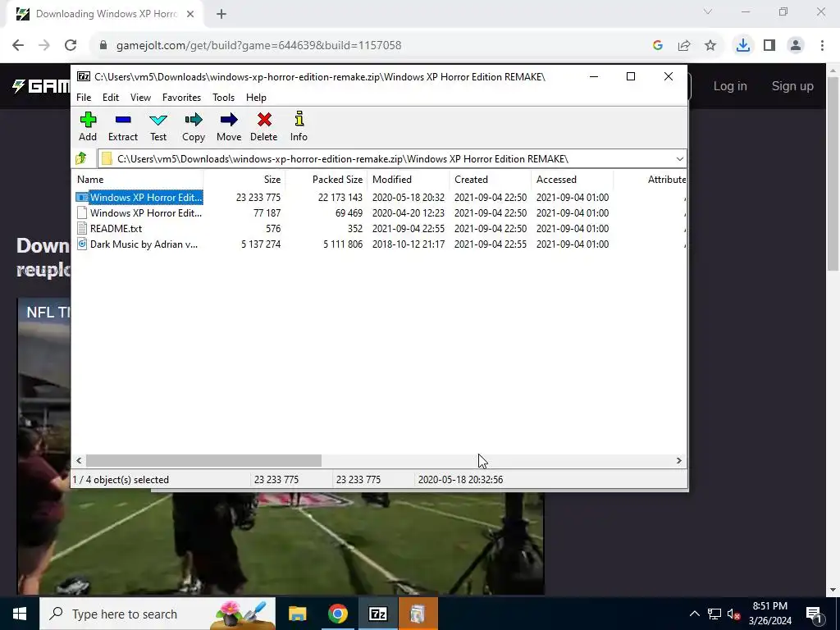Sort by Packed Size column

[x=326, y=180]
